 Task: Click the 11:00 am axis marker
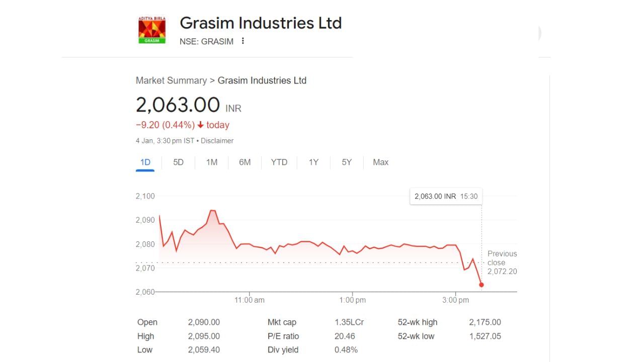click(x=249, y=300)
